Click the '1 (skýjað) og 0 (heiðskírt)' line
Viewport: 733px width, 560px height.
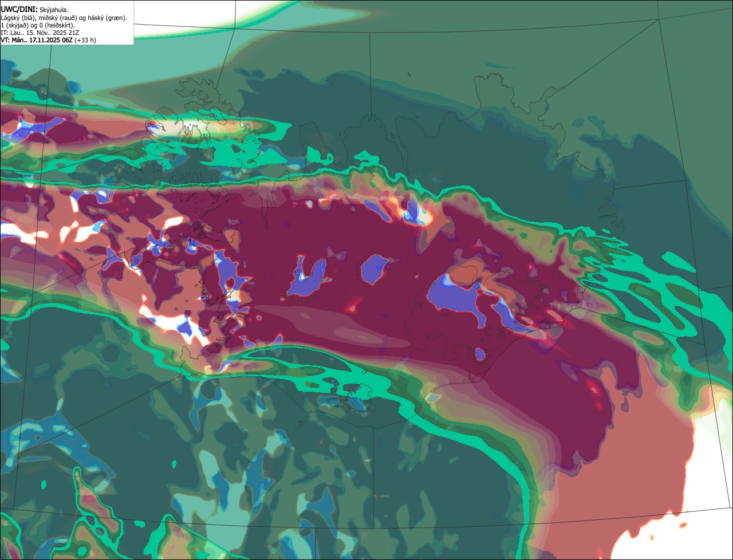(38, 25)
